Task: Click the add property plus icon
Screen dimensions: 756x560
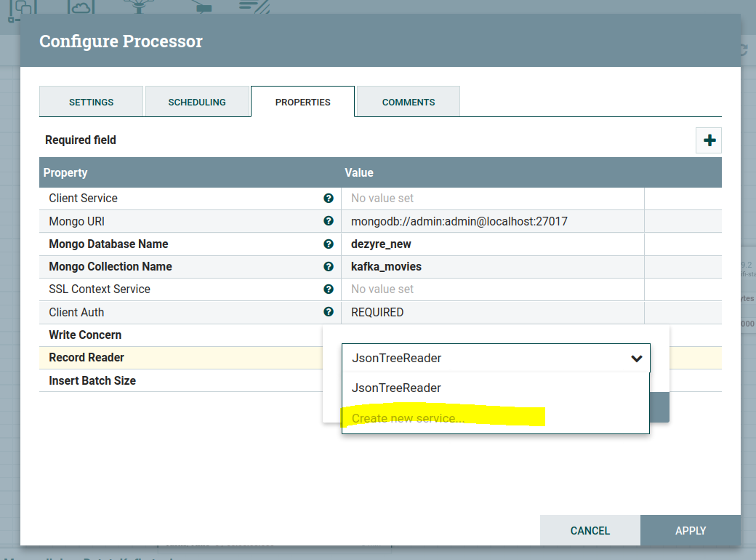Action: pos(709,140)
